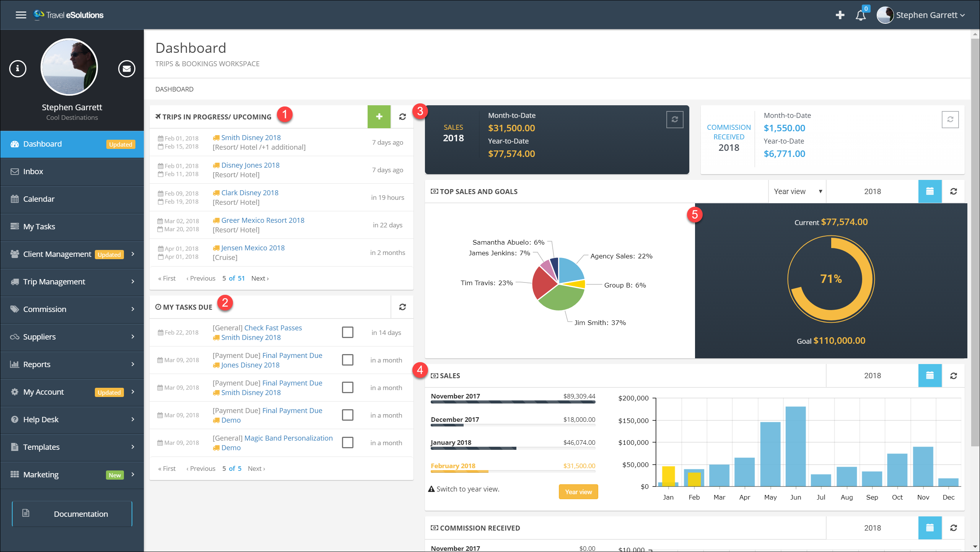Click the donut chart 71% goal indicator
Screen dimensions: 980x552
tap(830, 278)
